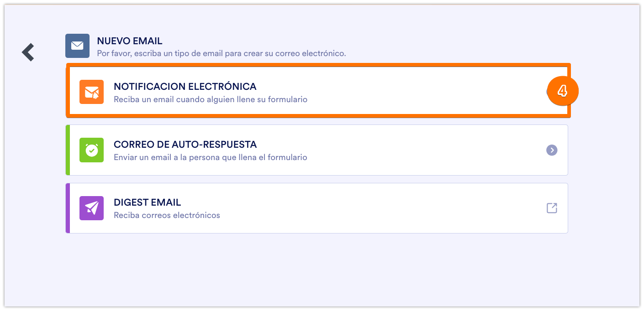Image resolution: width=644 pixels, height=311 pixels.
Task: Click the blue envelope Nuevo Email icon
Action: (x=77, y=46)
